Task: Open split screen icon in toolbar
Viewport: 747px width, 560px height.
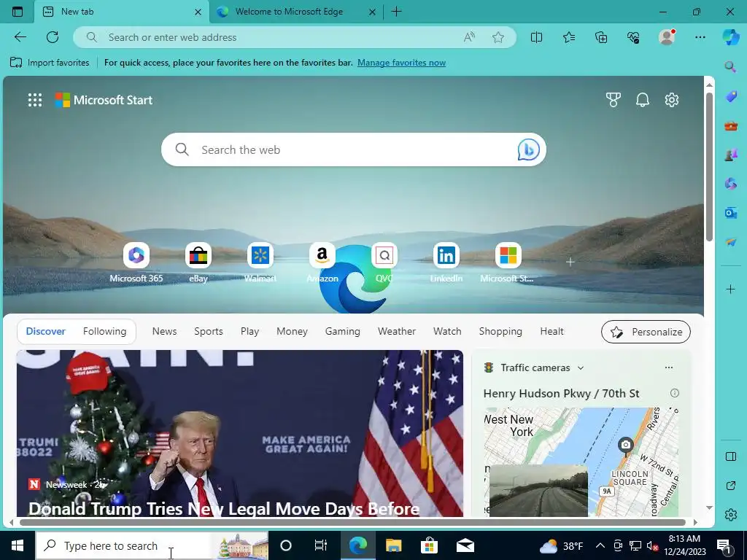Action: pyautogui.click(x=536, y=37)
